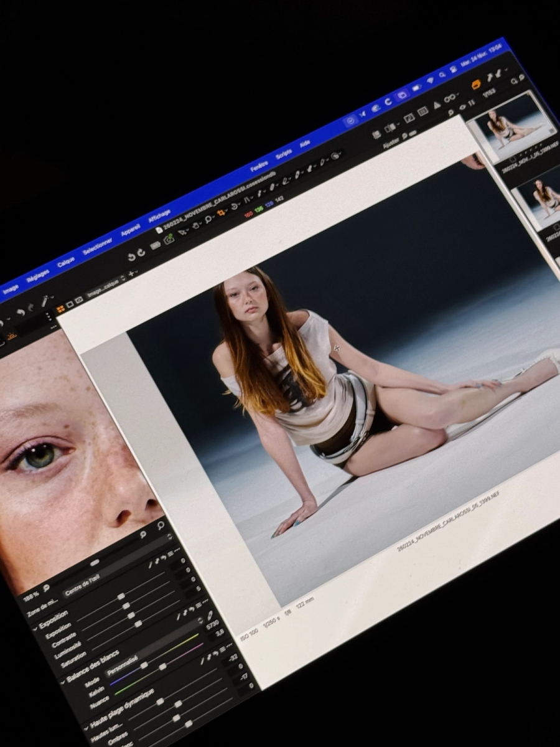Click the orange grid viewer mode icon
560x747 pixels.
(x=60, y=309)
